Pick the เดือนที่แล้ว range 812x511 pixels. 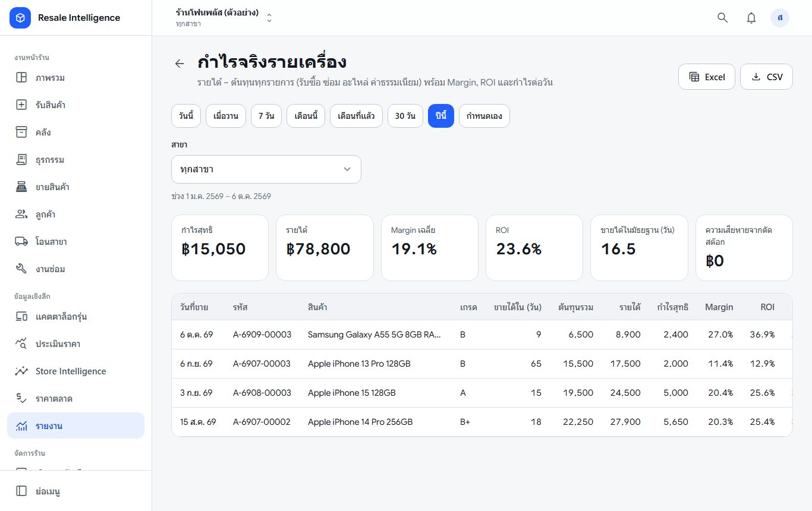pos(357,116)
